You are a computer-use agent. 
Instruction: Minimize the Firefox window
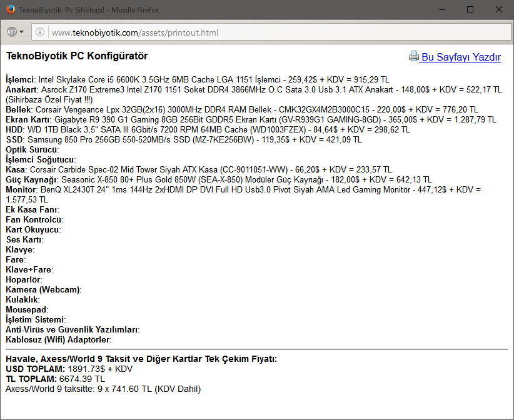tap(442, 9)
